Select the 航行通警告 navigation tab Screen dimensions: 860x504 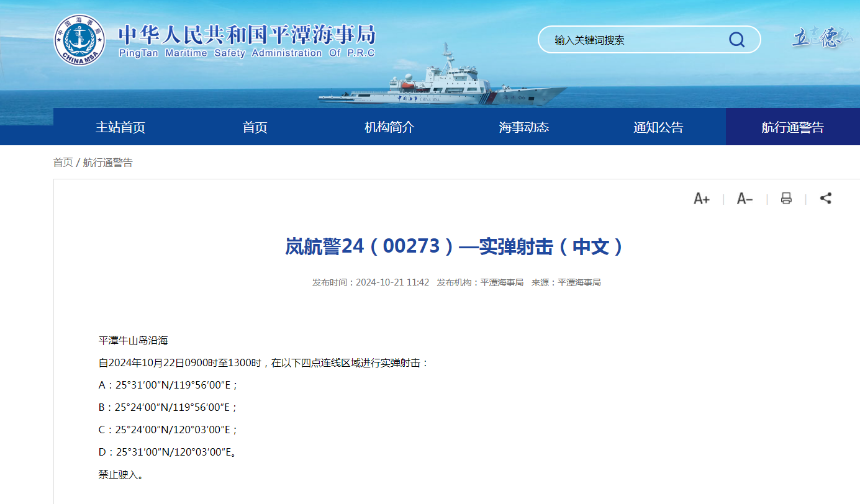(x=792, y=127)
